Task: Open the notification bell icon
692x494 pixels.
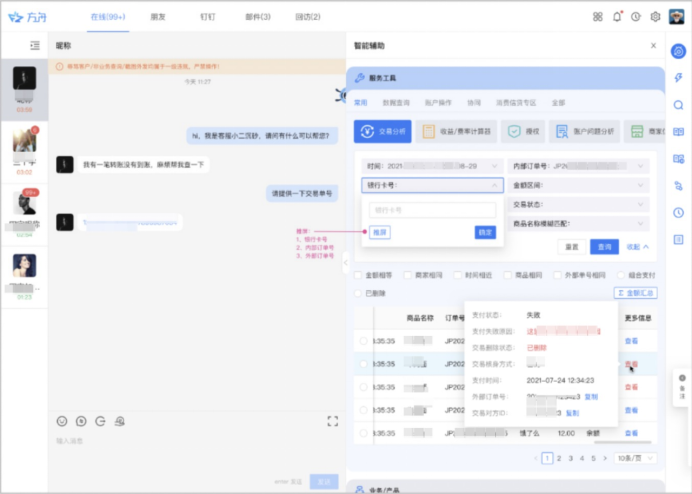Action: pyautogui.click(x=617, y=16)
